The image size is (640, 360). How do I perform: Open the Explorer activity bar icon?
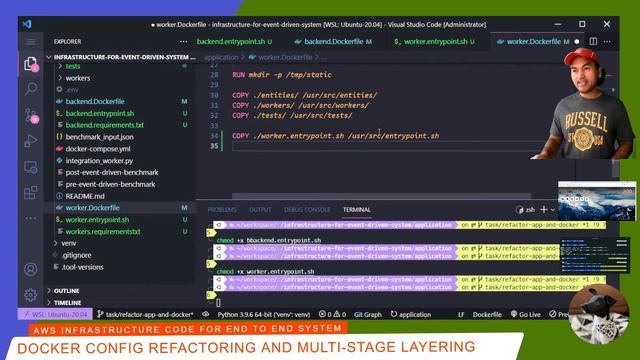pyautogui.click(x=31, y=63)
